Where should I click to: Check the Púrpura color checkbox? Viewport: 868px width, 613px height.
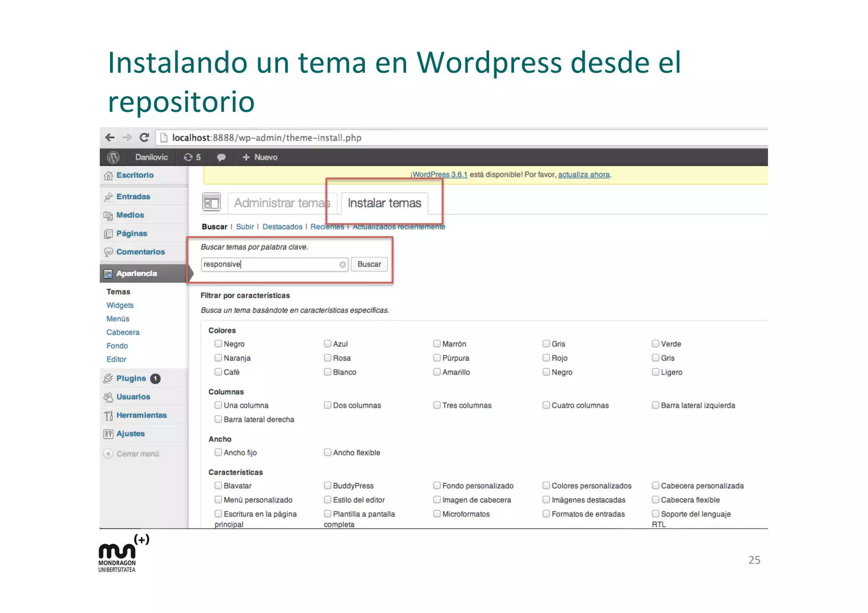pos(437,358)
